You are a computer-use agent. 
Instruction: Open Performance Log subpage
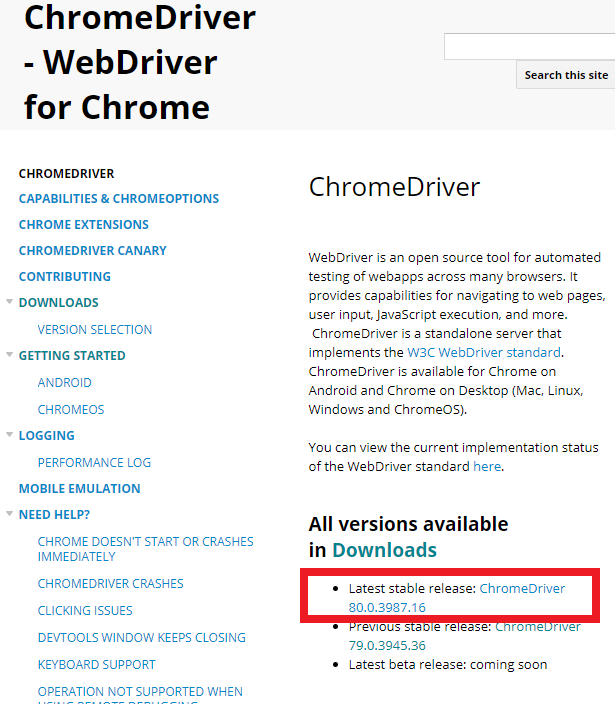point(94,462)
